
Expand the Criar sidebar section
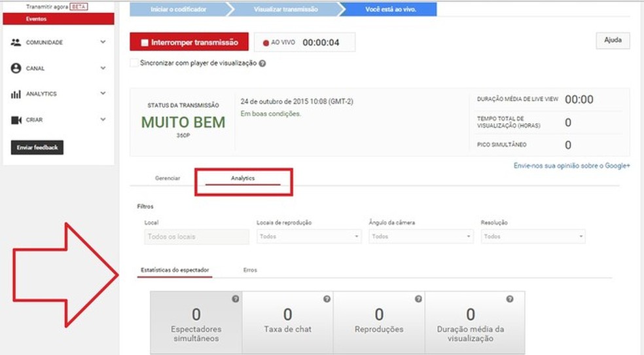(x=103, y=119)
